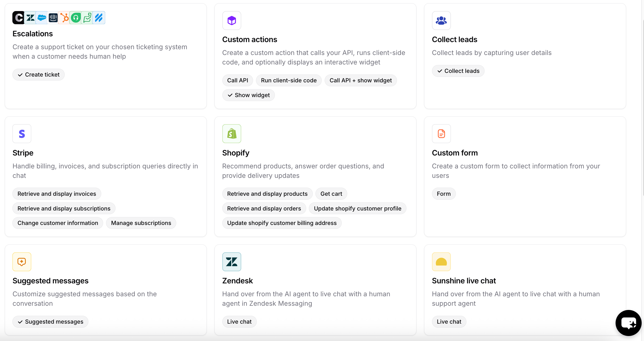The image size is (644, 341).
Task: Click 'Handle billing, invoices' Stripe description
Action: click(x=105, y=171)
